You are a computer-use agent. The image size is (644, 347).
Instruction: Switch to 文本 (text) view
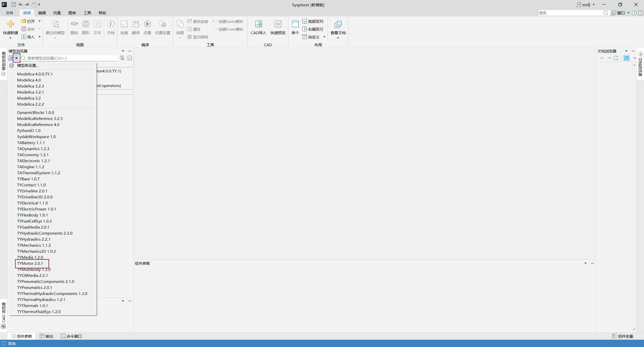click(x=97, y=24)
